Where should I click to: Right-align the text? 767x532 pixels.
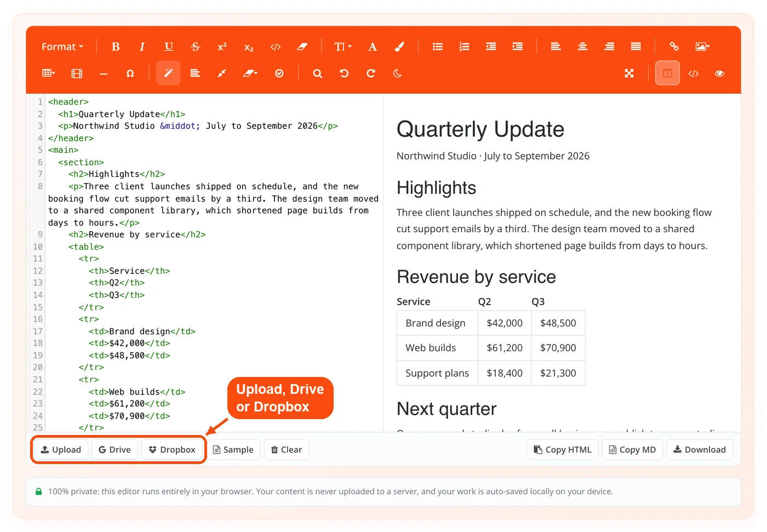tap(609, 47)
